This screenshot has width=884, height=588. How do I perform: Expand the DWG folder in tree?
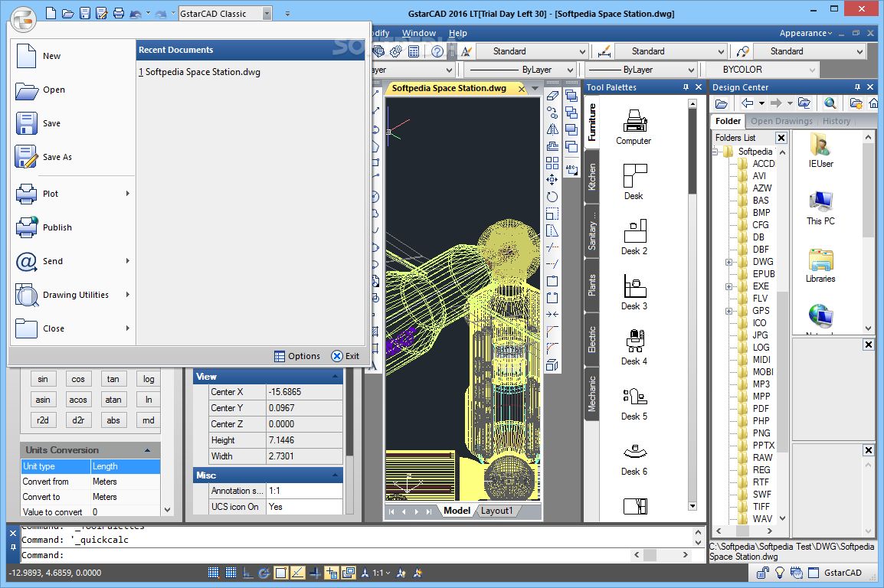(x=728, y=262)
